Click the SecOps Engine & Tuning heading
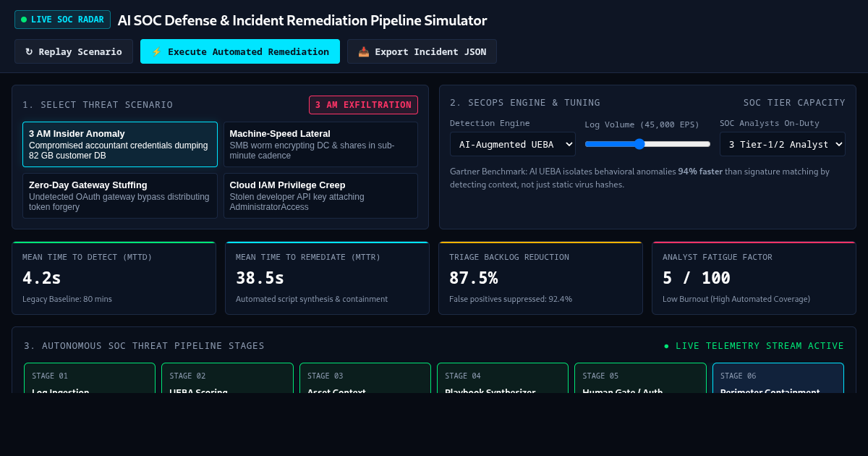 pyautogui.click(x=525, y=103)
